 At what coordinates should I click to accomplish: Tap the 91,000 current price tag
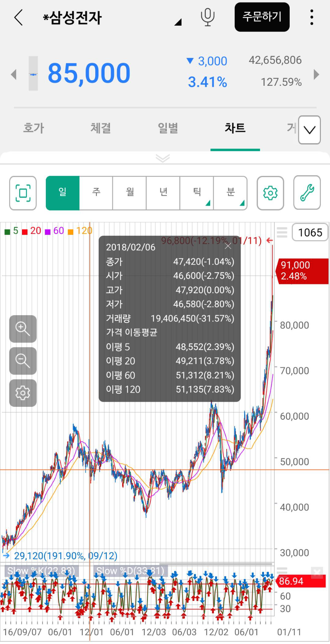[x=302, y=271]
